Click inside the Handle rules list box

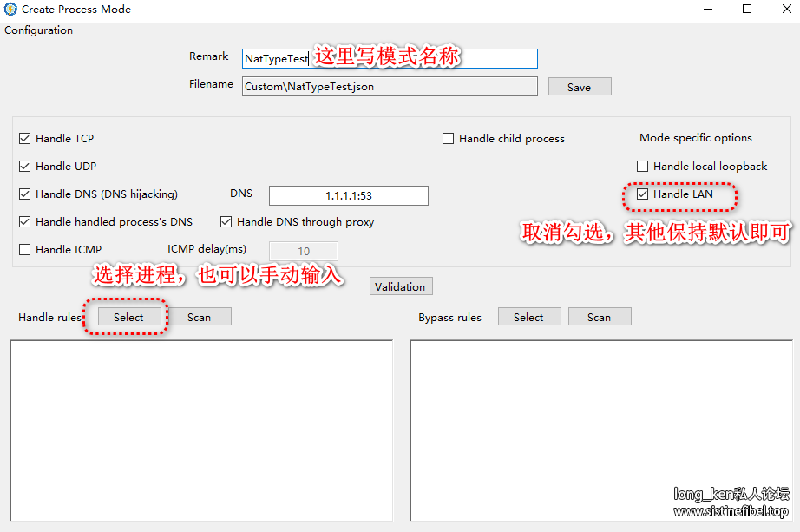pos(200,430)
